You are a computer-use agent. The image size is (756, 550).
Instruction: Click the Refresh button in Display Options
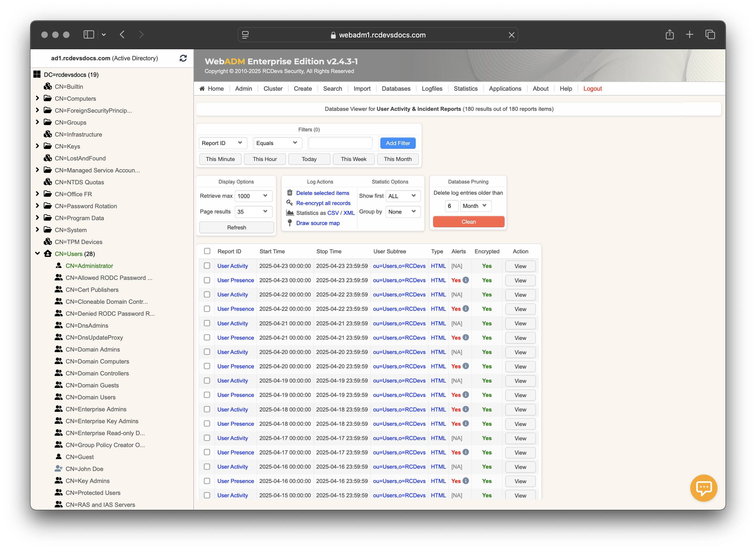236,227
